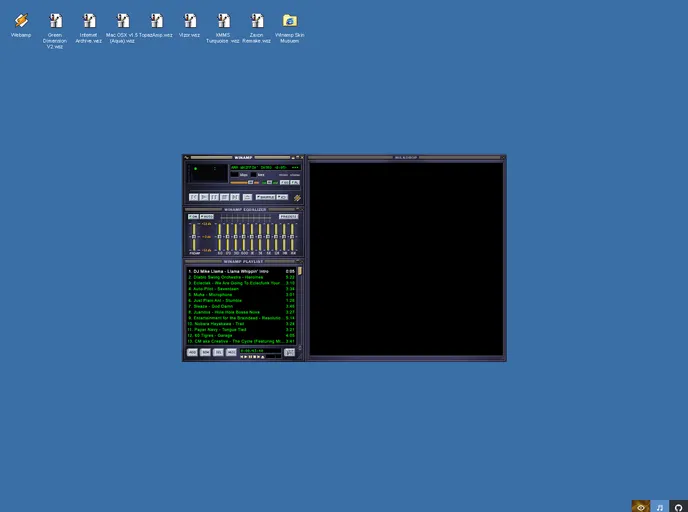Open the equalizer PRESETS menu
Viewport: 688px width, 512px height.
[288, 216]
